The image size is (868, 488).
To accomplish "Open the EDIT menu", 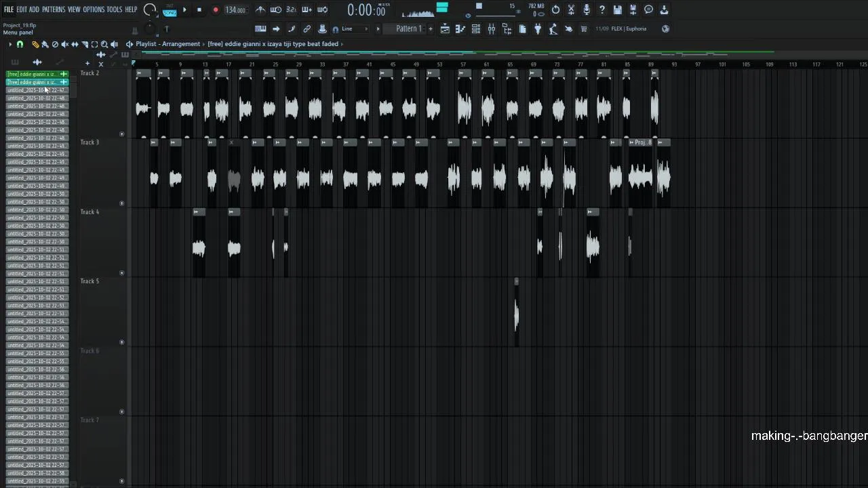I will click(x=22, y=9).
